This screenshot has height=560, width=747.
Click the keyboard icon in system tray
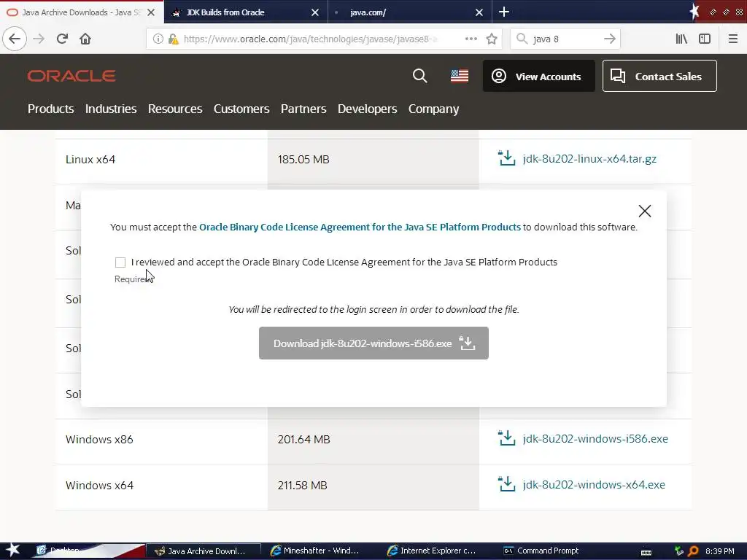[x=646, y=552]
